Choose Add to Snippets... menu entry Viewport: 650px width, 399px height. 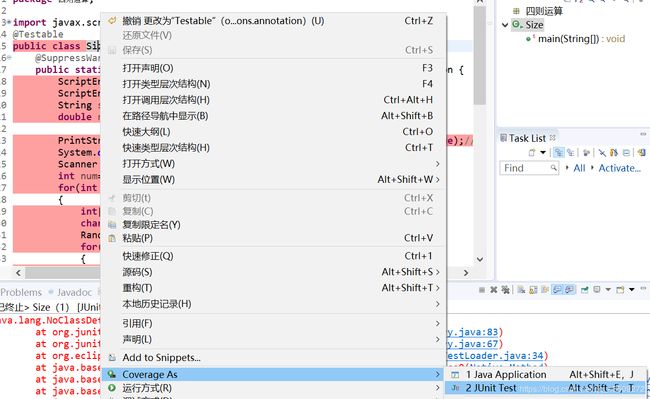pos(274,358)
